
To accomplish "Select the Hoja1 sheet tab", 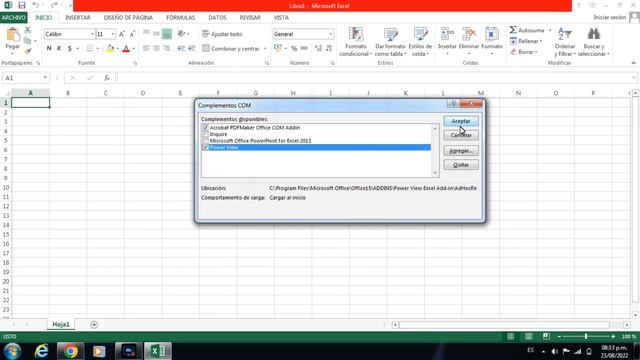I will [61, 324].
